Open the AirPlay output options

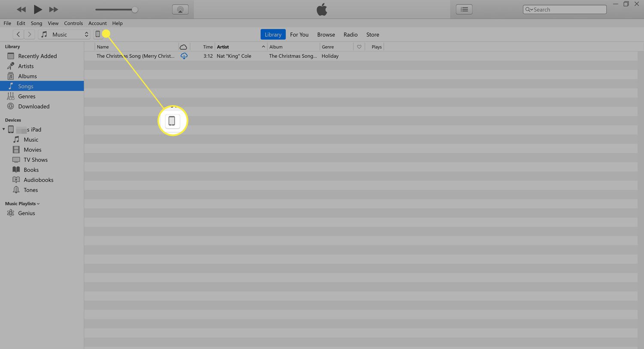click(x=180, y=9)
